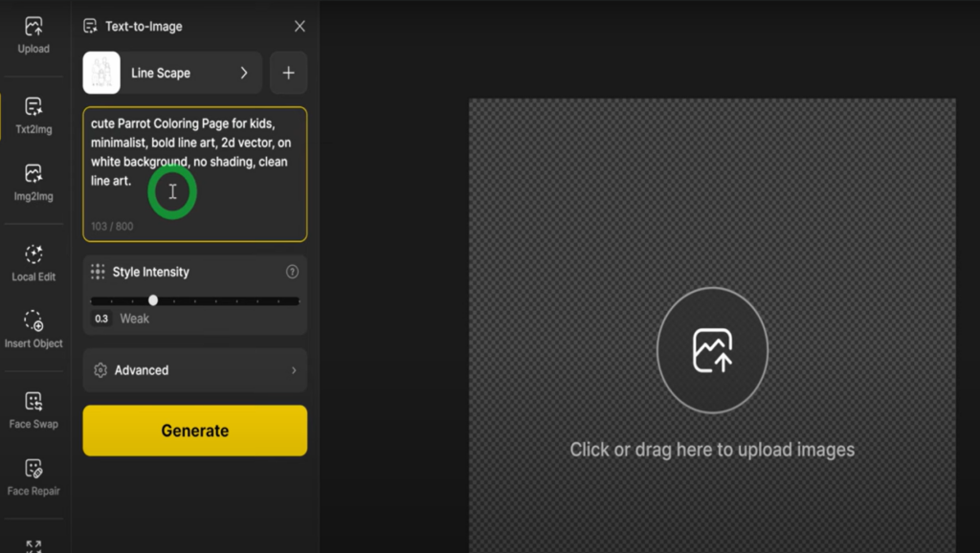Open the Local Edit tool
The width and height of the screenshot is (980, 553).
click(33, 263)
